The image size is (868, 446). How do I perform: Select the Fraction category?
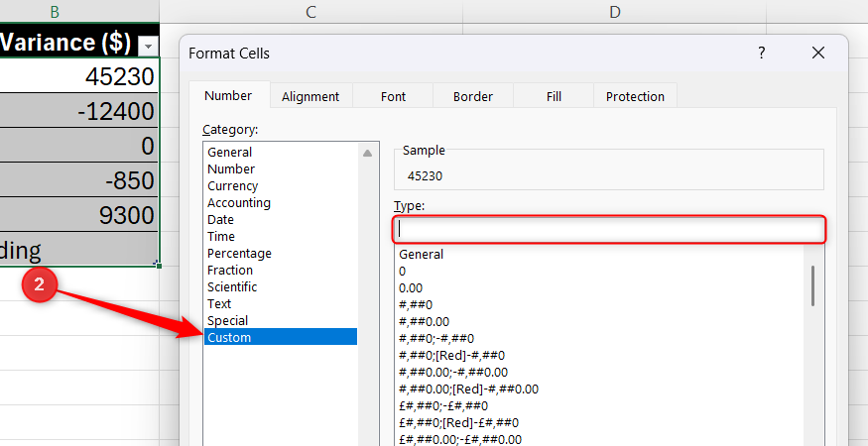[x=280, y=271]
